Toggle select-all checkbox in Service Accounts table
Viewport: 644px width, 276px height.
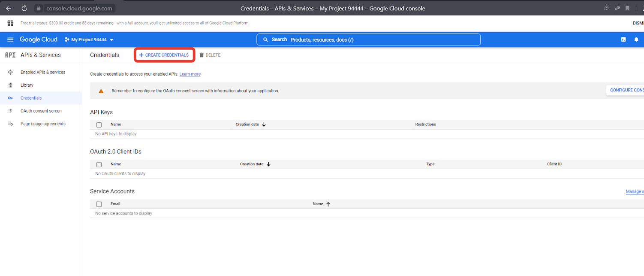coord(99,204)
